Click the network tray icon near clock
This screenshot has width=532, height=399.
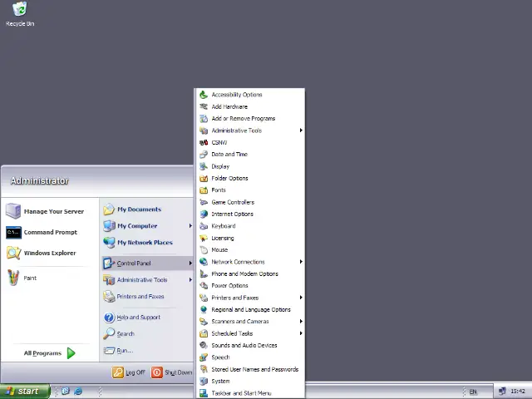click(502, 392)
